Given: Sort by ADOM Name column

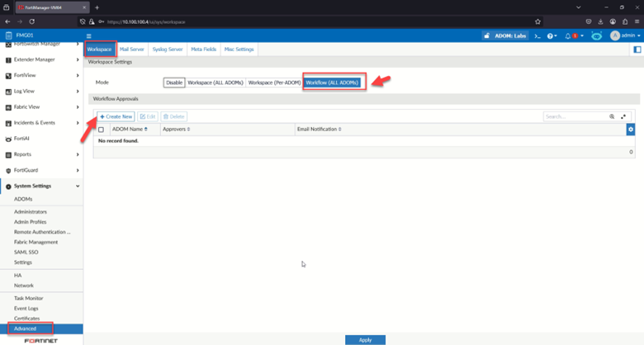Looking at the screenshot, I should 130,130.
